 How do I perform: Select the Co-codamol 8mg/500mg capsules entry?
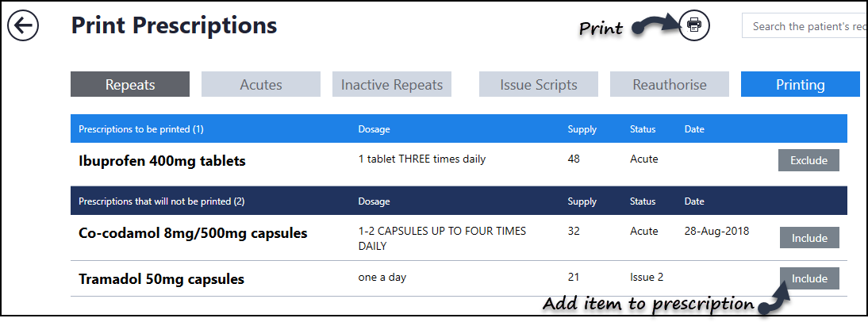tap(193, 234)
